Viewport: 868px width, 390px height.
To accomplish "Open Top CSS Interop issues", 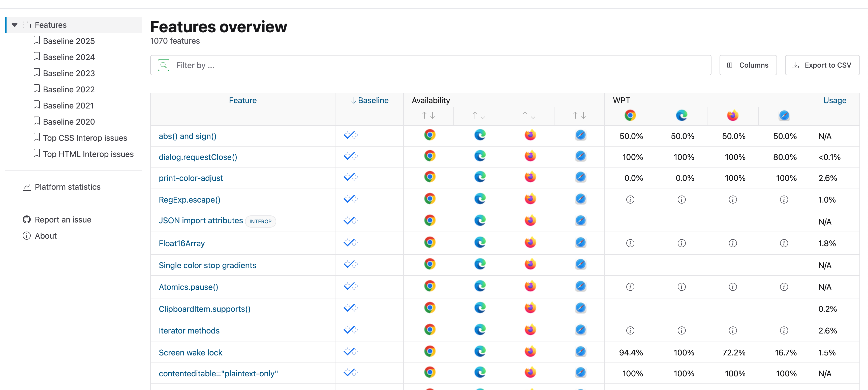I will (x=85, y=138).
